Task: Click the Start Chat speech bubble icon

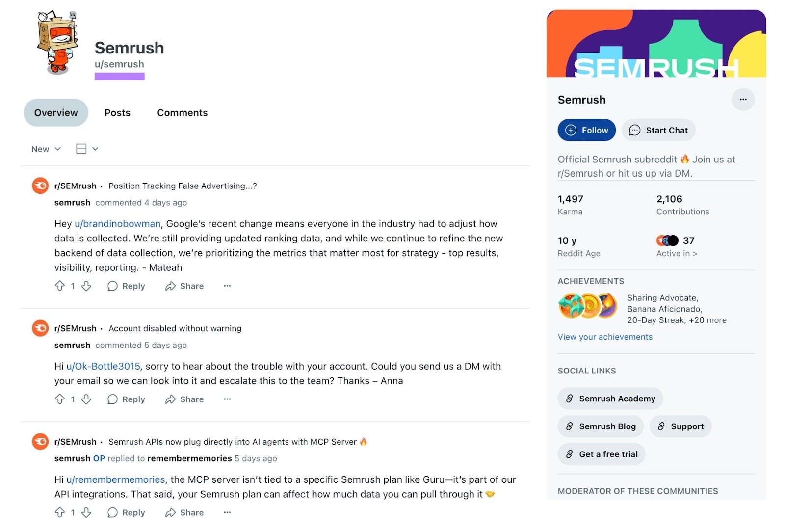Action: [x=635, y=130]
